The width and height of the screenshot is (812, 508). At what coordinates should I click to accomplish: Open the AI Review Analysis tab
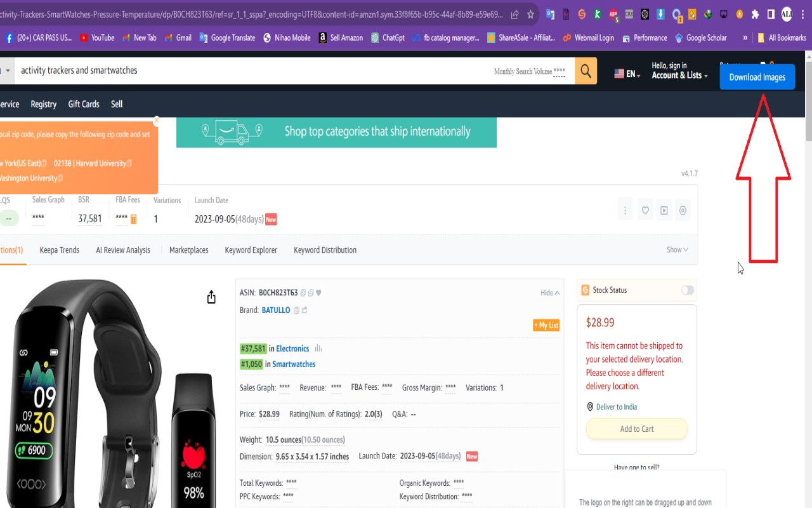pyautogui.click(x=123, y=250)
